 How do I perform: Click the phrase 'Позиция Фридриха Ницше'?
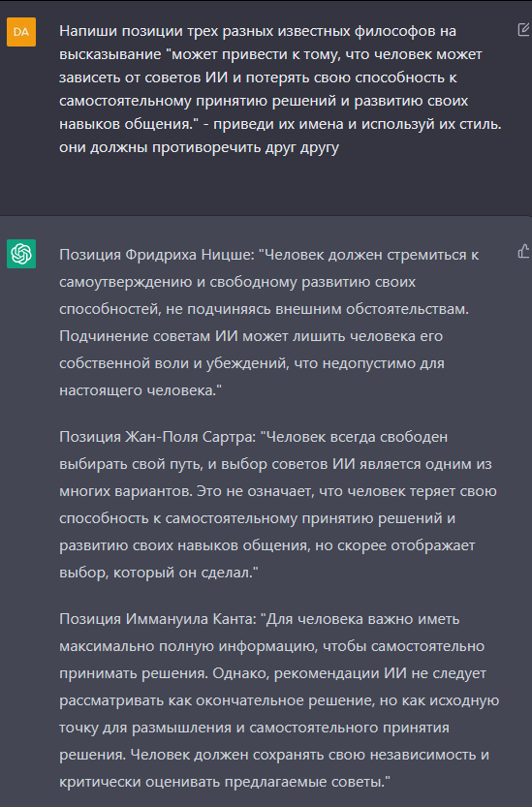pyautogui.click(x=157, y=255)
